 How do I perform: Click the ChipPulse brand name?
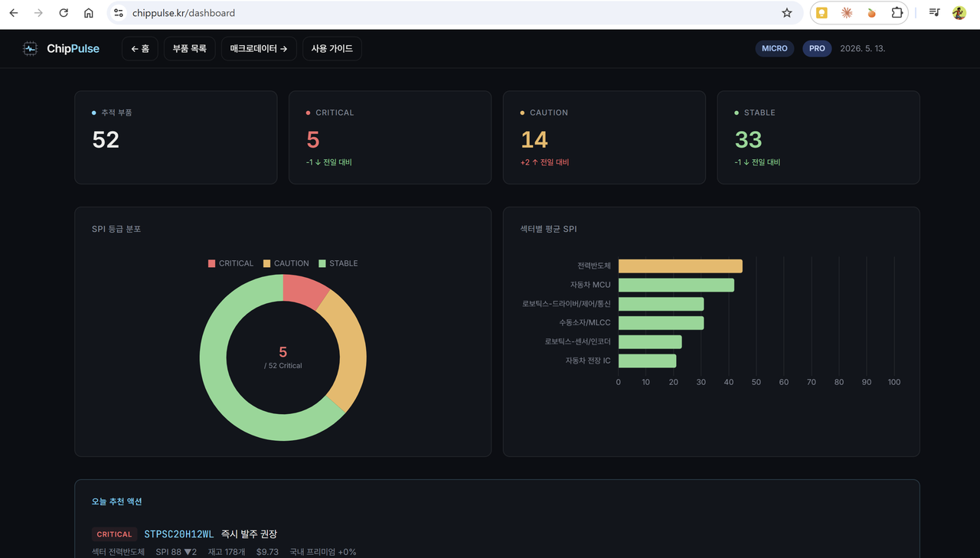tap(73, 49)
